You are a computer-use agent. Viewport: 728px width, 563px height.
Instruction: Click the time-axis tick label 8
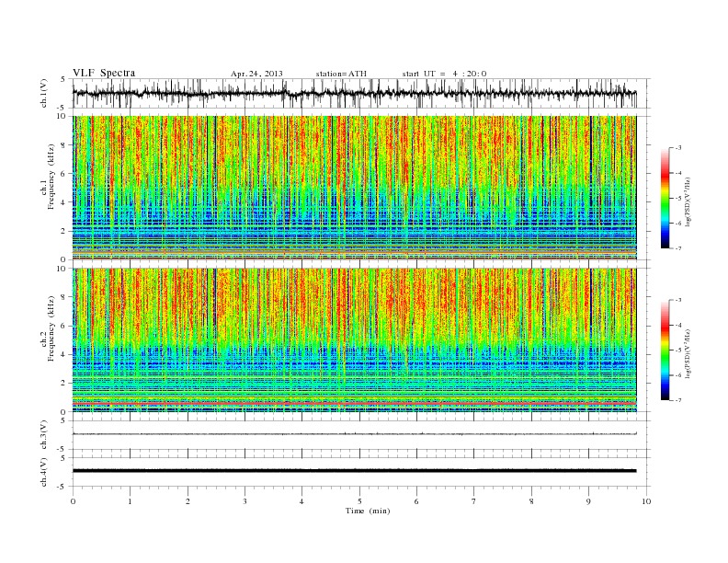coord(531,501)
